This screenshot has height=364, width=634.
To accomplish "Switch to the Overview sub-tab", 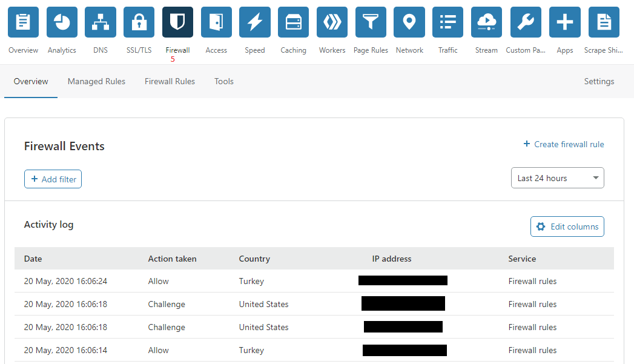I will tap(31, 81).
